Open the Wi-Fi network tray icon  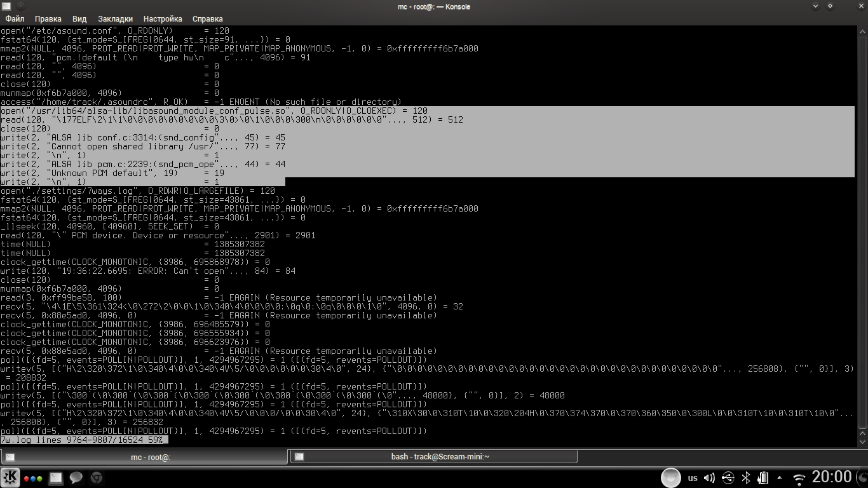click(799, 478)
